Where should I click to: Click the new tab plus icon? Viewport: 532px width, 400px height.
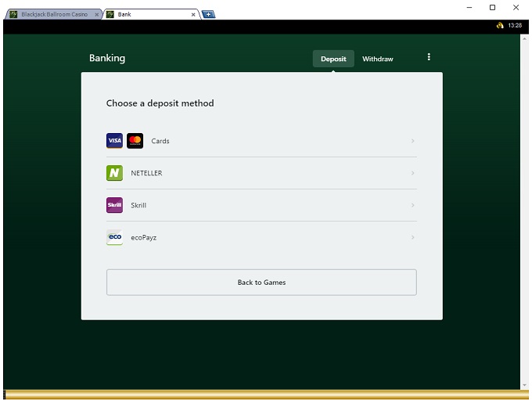tap(208, 14)
